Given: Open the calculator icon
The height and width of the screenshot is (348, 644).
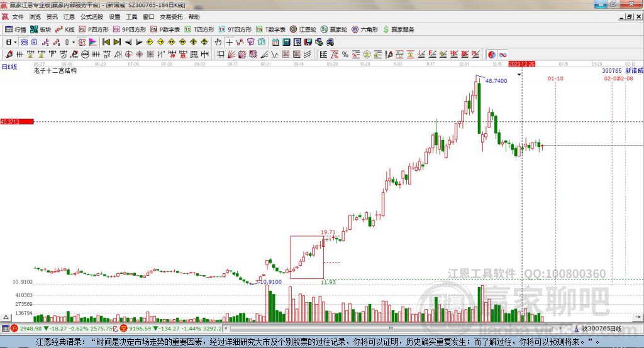Looking at the screenshot, I should (x=286, y=42).
